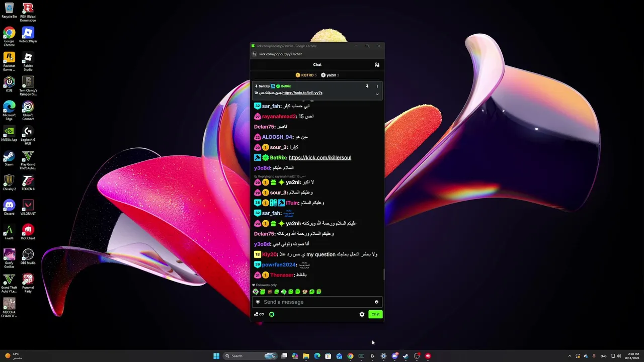The width and height of the screenshot is (644, 362).
Task: Click the chat scrollbar thumb
Action: coord(384,275)
